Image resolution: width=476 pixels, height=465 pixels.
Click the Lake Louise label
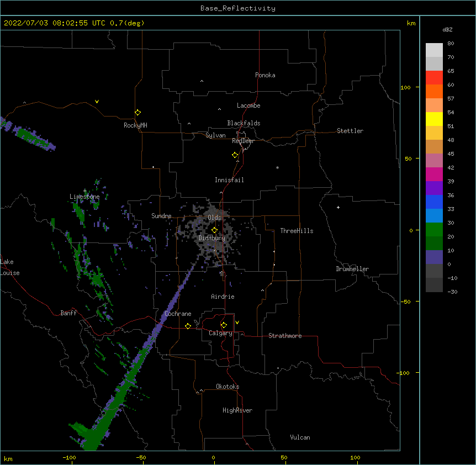pyautogui.click(x=10, y=267)
